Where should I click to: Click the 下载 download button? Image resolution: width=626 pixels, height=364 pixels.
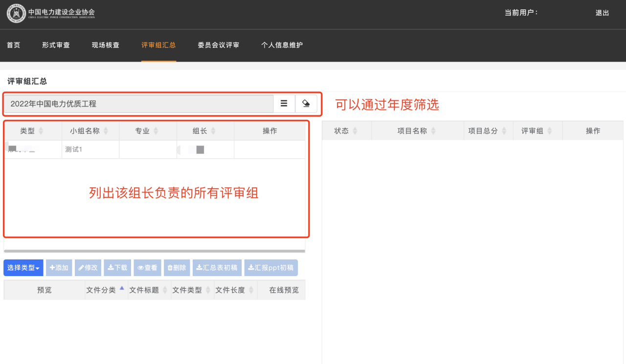117,268
